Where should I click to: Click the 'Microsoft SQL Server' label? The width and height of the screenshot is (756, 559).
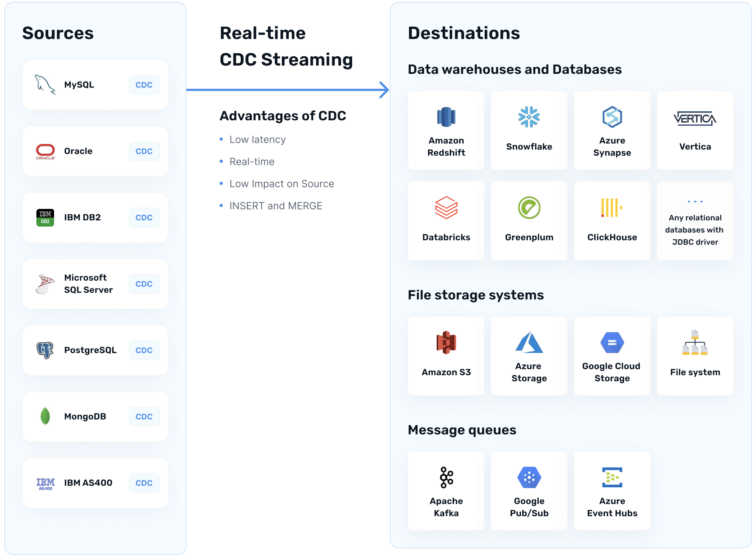[x=88, y=284]
